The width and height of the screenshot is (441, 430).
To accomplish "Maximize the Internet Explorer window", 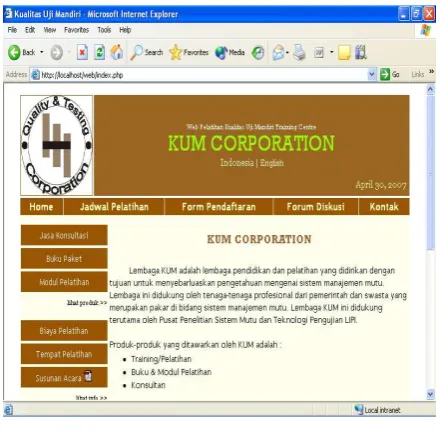I will point(416,14).
